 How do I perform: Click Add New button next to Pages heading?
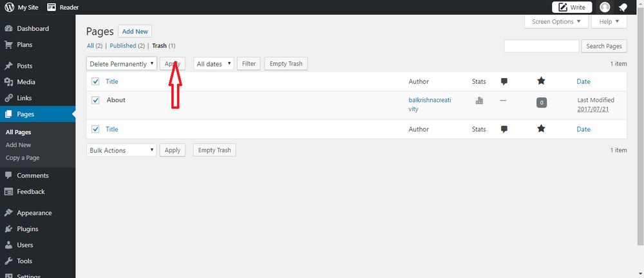(x=135, y=31)
